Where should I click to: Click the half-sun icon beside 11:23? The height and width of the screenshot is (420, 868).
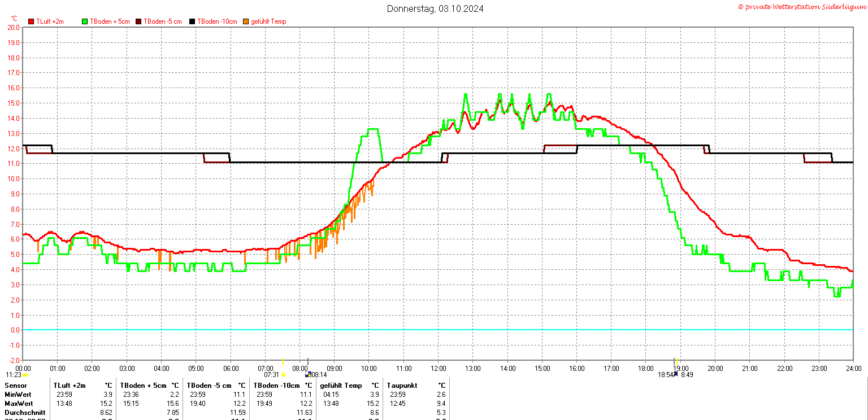pyautogui.click(x=25, y=375)
